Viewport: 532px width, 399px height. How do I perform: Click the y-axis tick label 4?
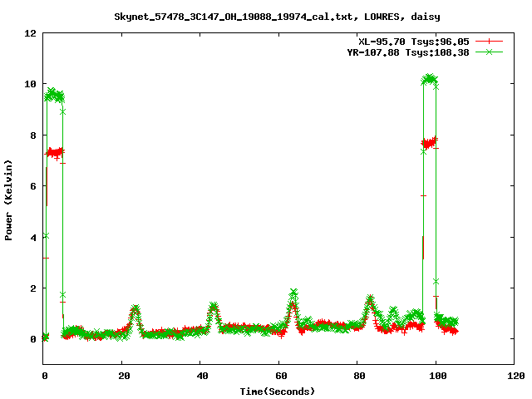coord(33,237)
